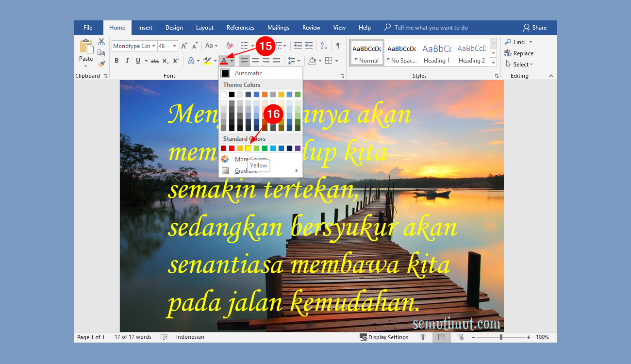Image resolution: width=631 pixels, height=364 pixels.
Task: Click the Share button
Action: click(535, 28)
